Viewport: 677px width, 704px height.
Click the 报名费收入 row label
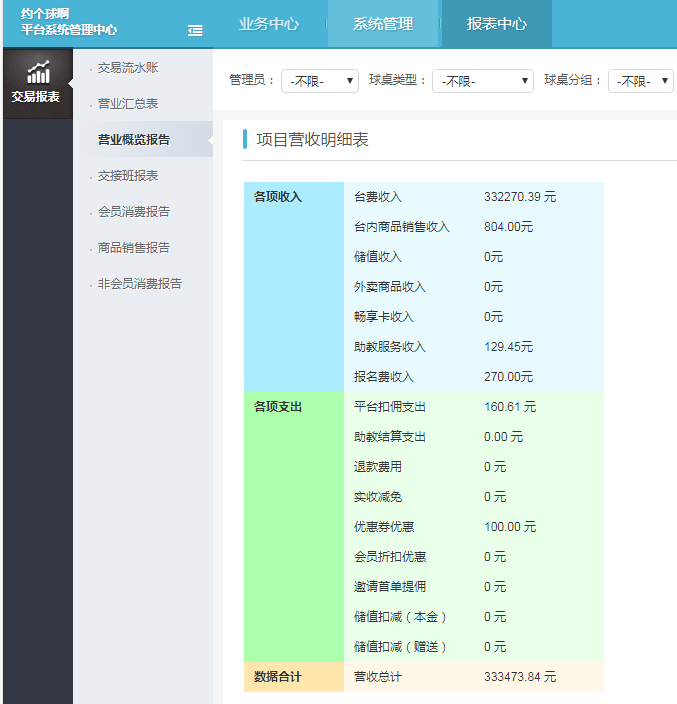384,377
